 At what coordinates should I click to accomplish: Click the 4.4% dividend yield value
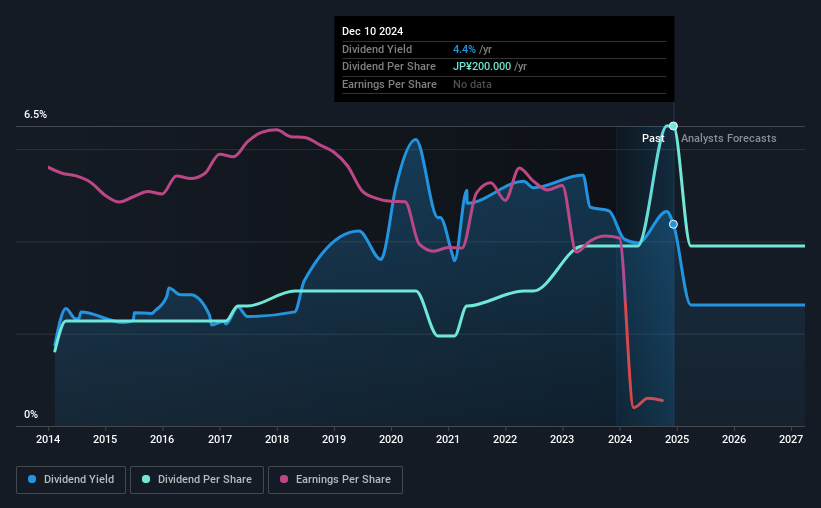pos(464,49)
